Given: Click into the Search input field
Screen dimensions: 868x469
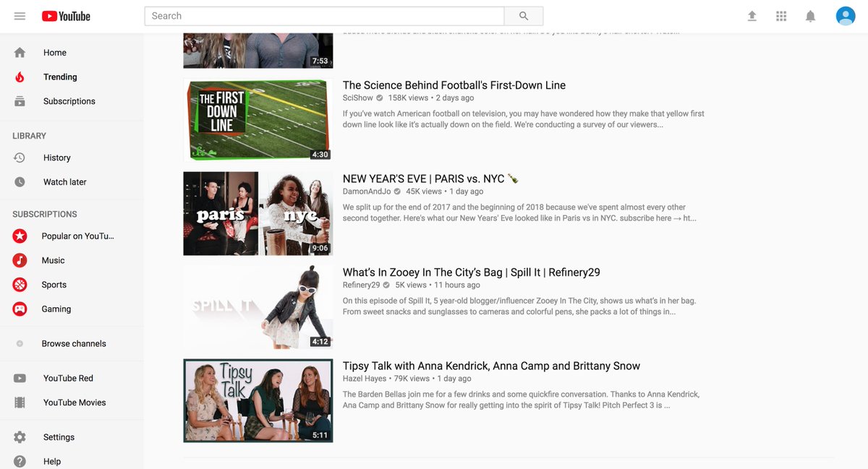Looking at the screenshot, I should click(325, 16).
